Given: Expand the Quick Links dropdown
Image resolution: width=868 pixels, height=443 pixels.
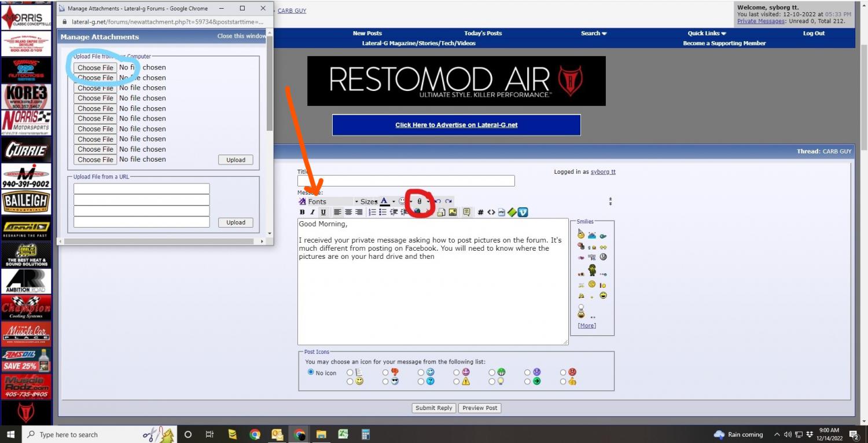Looking at the screenshot, I should [707, 33].
